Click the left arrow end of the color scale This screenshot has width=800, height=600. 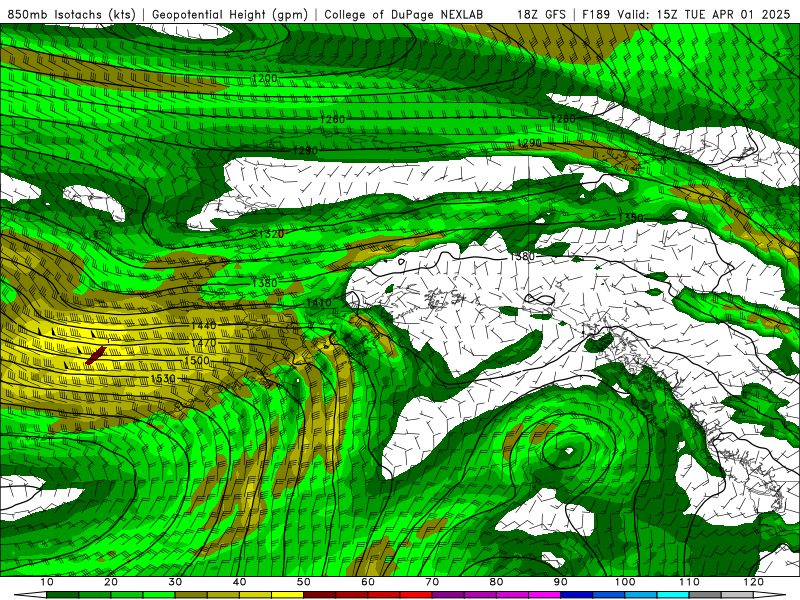tap(30, 595)
